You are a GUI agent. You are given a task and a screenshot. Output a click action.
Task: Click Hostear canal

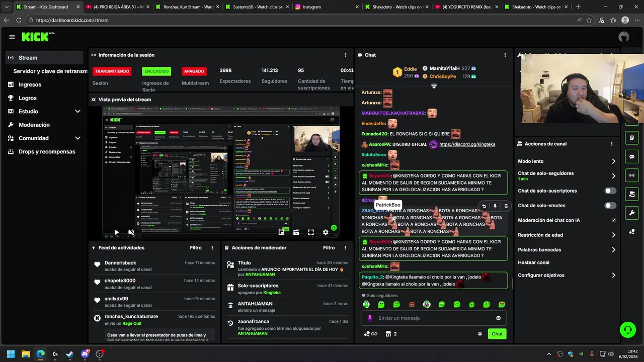pos(533,262)
